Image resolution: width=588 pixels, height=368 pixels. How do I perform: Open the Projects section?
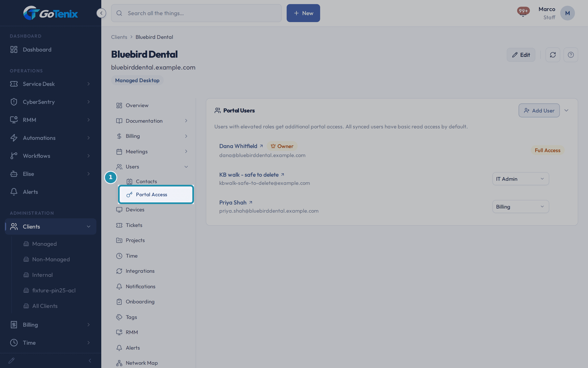pyautogui.click(x=153, y=240)
